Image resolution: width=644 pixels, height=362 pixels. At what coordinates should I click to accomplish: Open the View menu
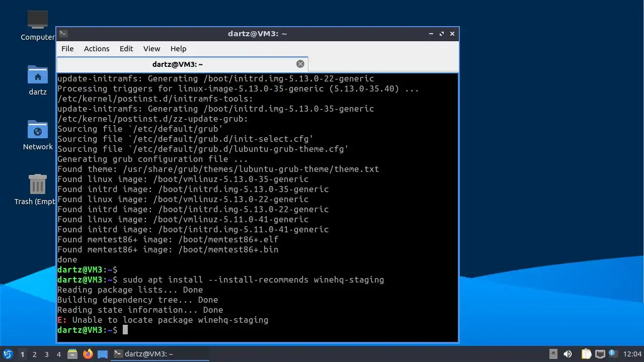tap(151, 49)
